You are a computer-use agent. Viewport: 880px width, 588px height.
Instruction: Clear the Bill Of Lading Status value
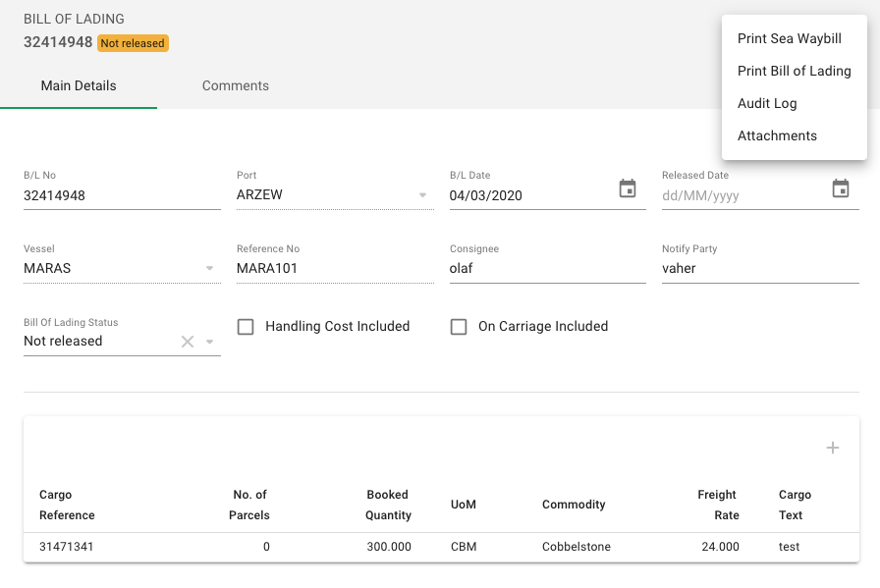[x=188, y=342]
